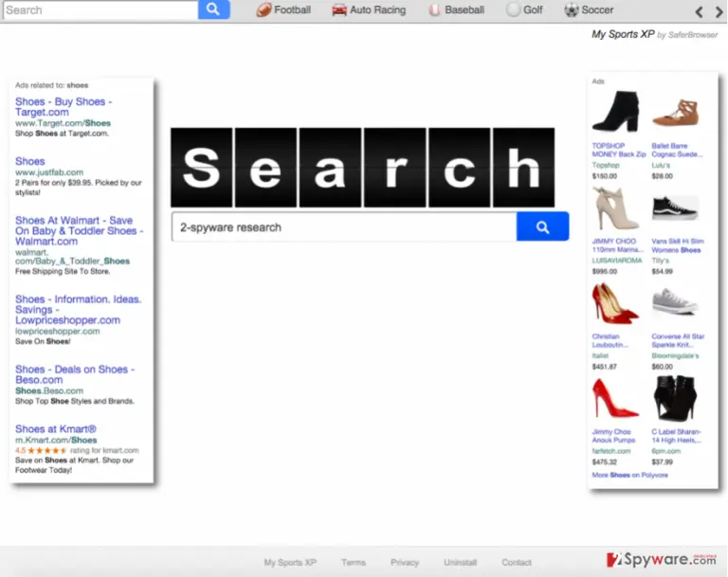Image resolution: width=728 pixels, height=577 pixels.
Task: Click the toolbar right arrow chevron
Action: point(719,11)
